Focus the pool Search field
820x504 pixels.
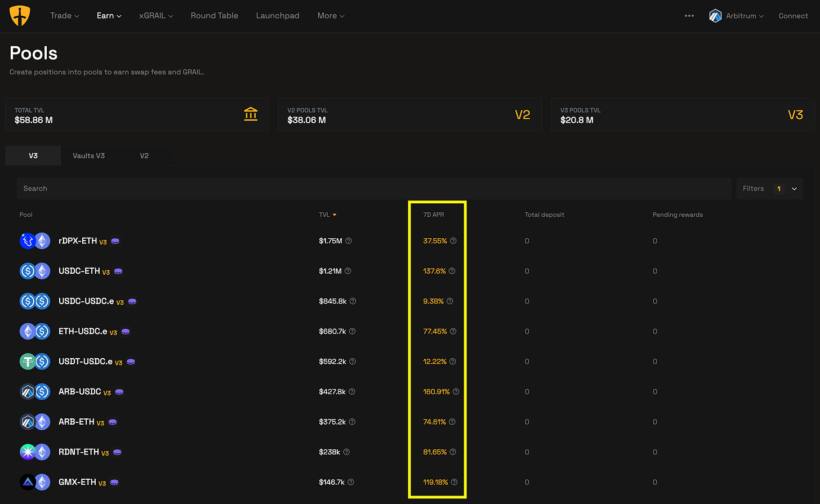point(374,189)
